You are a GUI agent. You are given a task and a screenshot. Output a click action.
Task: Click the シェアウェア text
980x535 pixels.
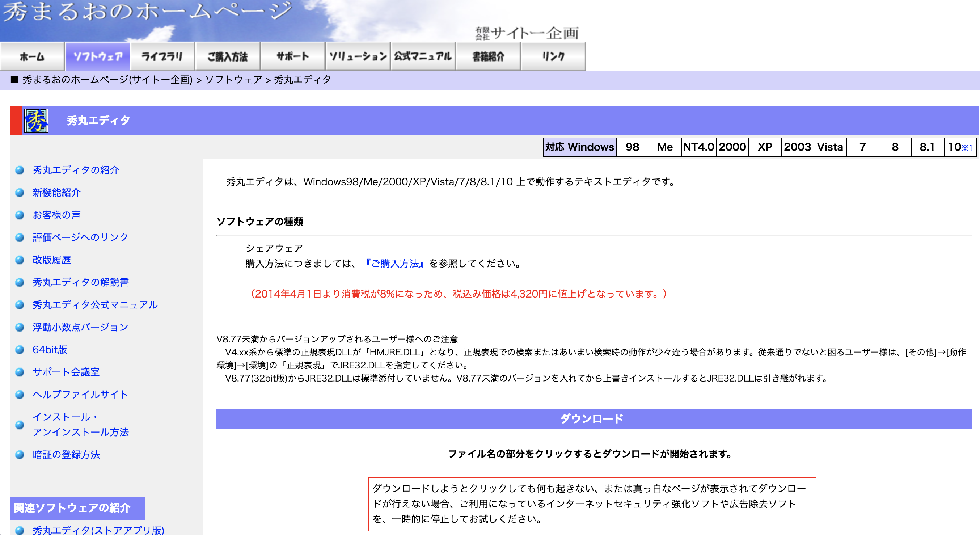[274, 248]
